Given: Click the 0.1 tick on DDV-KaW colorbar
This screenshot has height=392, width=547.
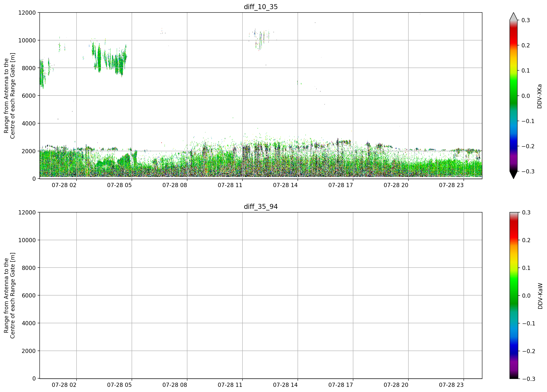Looking at the screenshot, I should point(526,268).
